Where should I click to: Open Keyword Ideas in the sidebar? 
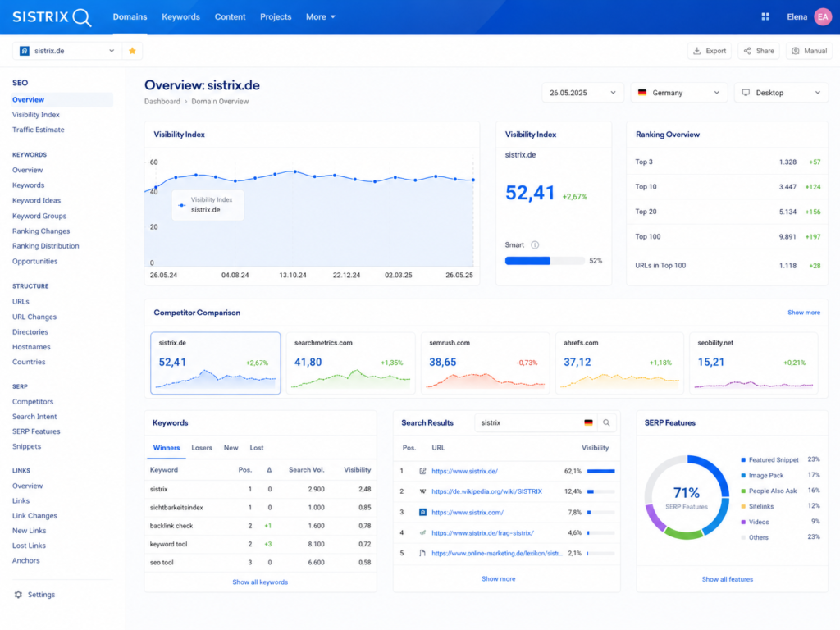[x=36, y=200]
